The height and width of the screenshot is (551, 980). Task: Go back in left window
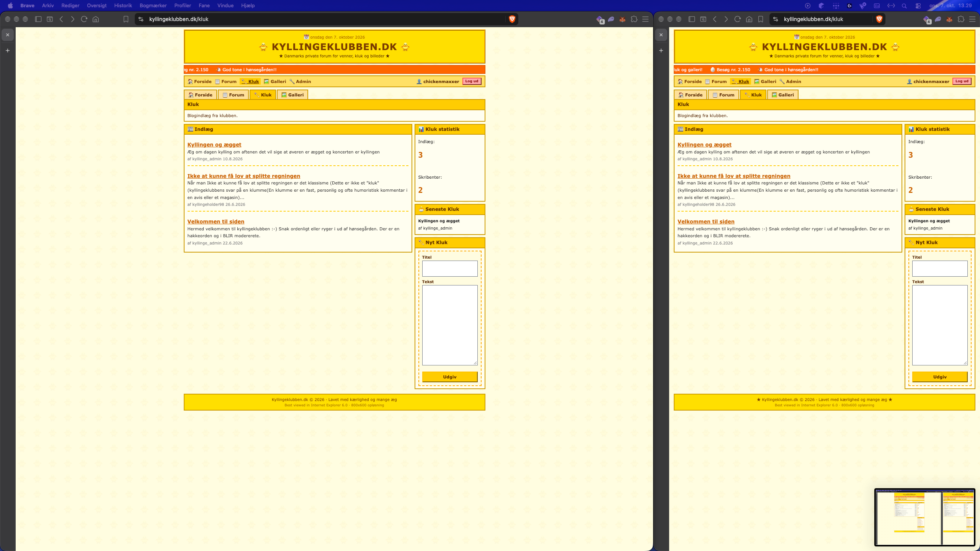(61, 19)
